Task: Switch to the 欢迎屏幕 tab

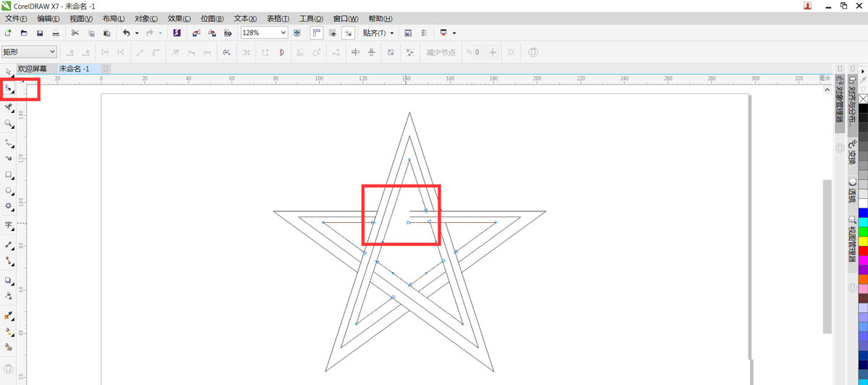Action: (33, 69)
